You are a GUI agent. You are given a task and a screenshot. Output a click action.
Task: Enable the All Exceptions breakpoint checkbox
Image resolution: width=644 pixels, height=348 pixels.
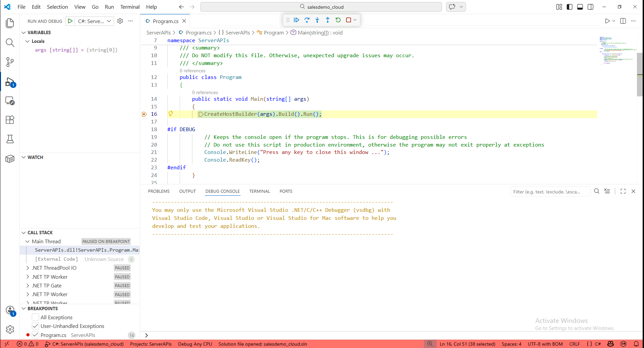(x=35, y=317)
